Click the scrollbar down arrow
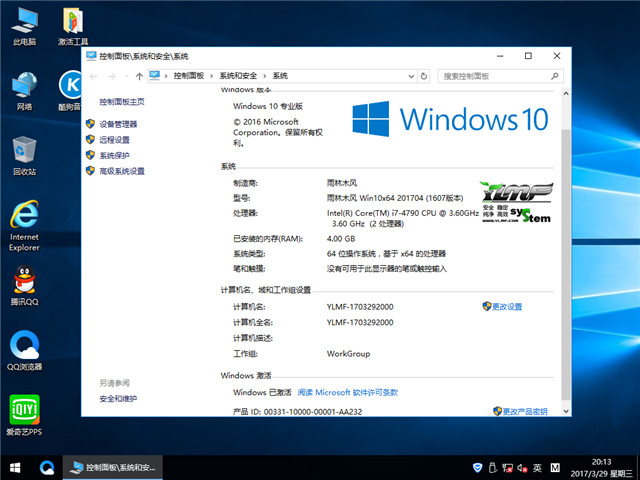 tap(566, 411)
